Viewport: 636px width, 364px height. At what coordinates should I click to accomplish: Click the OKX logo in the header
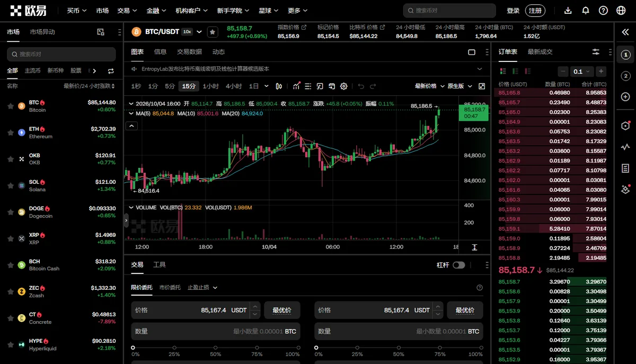[x=28, y=11]
